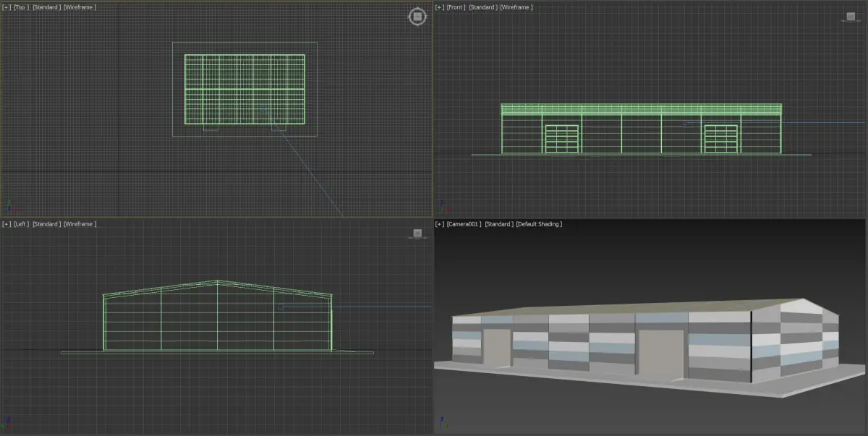Open the [+] general menu in Front viewport
The height and width of the screenshot is (436, 868).
440,7
